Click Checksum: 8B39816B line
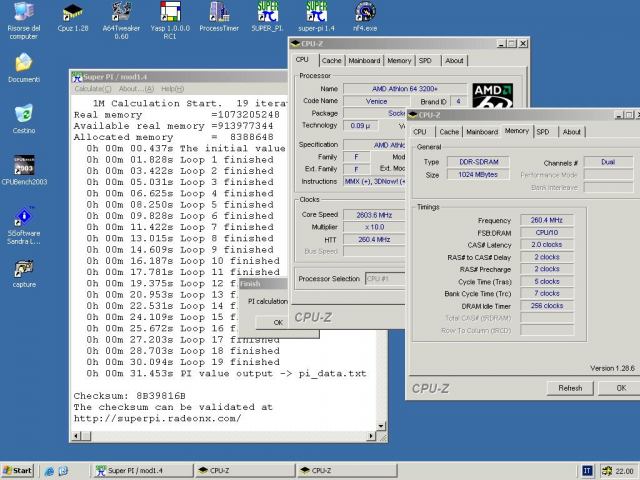Screen dimensions: 640x480 click(129, 396)
